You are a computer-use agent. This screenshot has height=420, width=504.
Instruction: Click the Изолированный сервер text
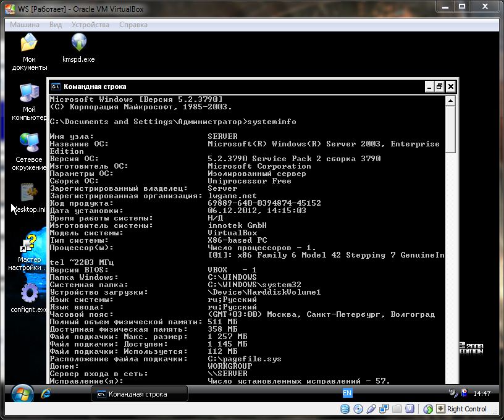[257, 174]
